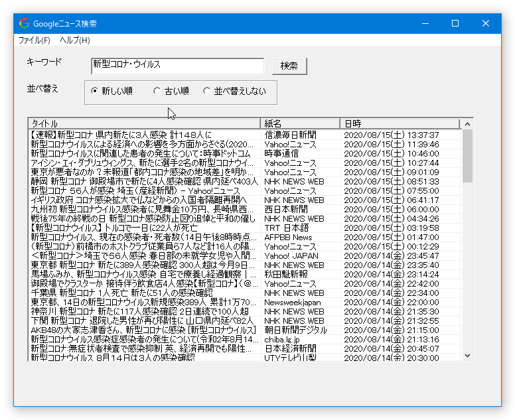Click the keyword input field
Screen dimensions: 515x420
pyautogui.click(x=177, y=66)
